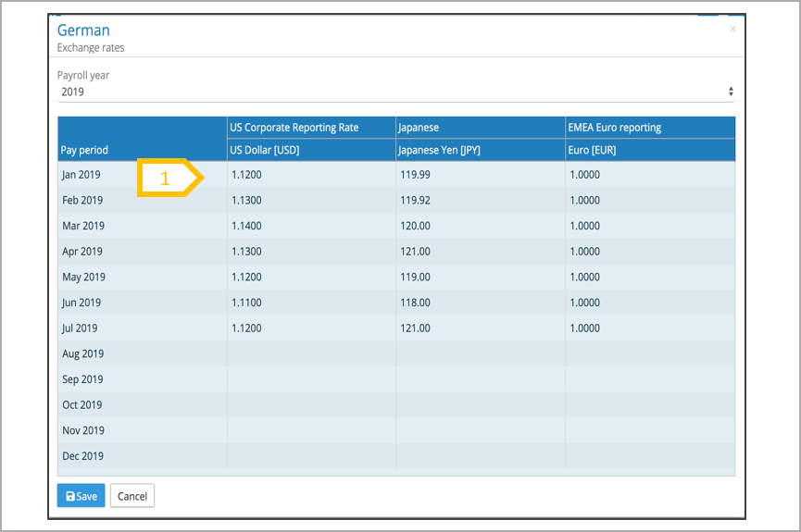Click the empty Sep 2019 Japanese Yen cell
The height and width of the screenshot is (532, 801).
tap(481, 379)
